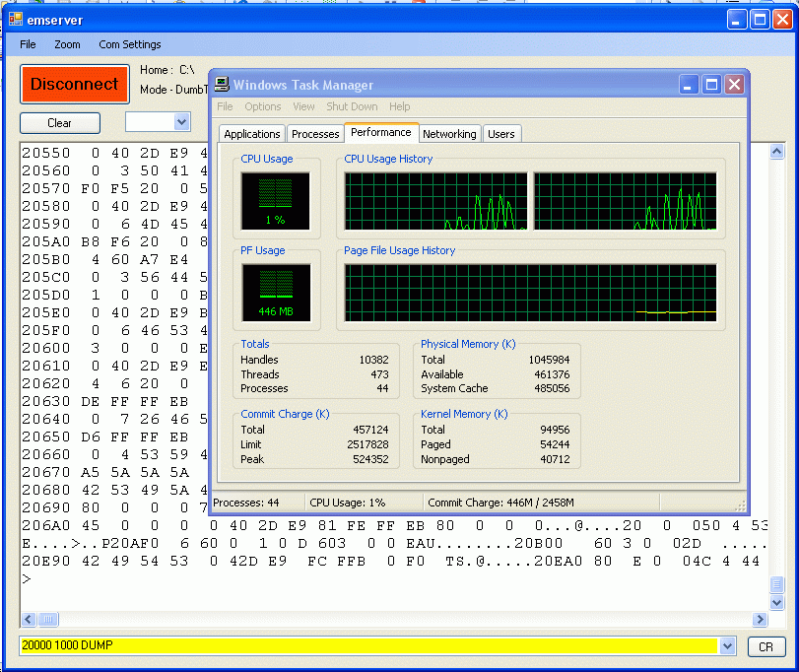Click the status bar CPU Usage: 1% entry
This screenshot has width=799, height=672.
[348, 503]
